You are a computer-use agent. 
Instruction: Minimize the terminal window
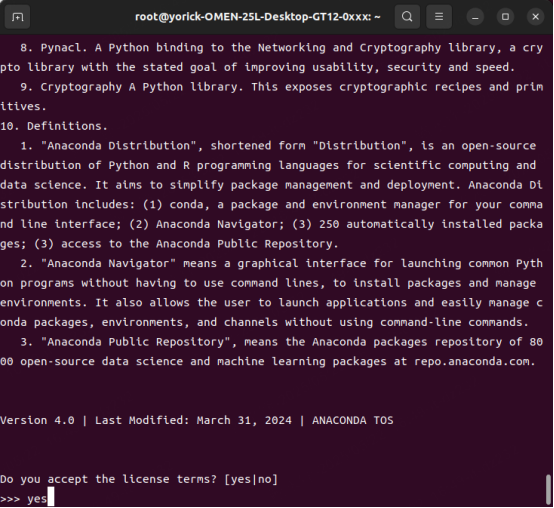475,17
